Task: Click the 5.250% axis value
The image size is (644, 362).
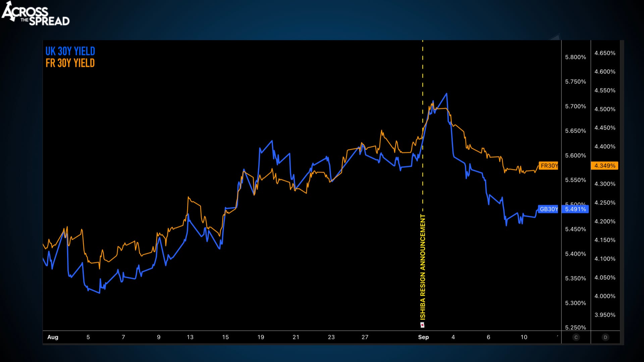Action: coord(575,327)
